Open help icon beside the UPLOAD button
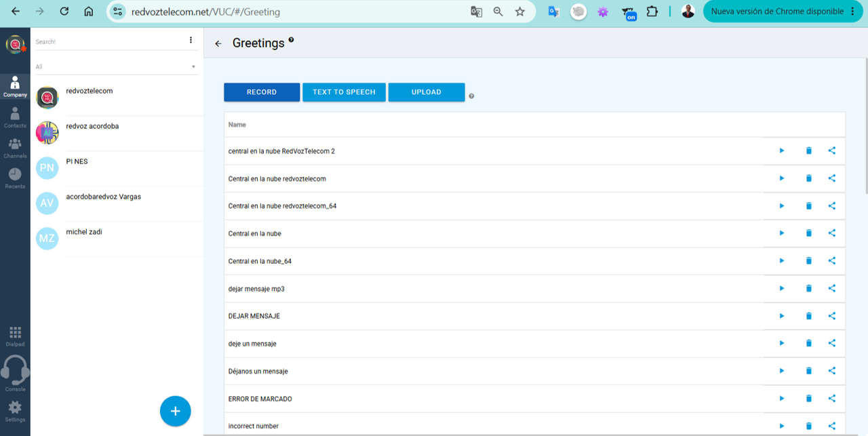This screenshot has height=436, width=868. [x=471, y=96]
